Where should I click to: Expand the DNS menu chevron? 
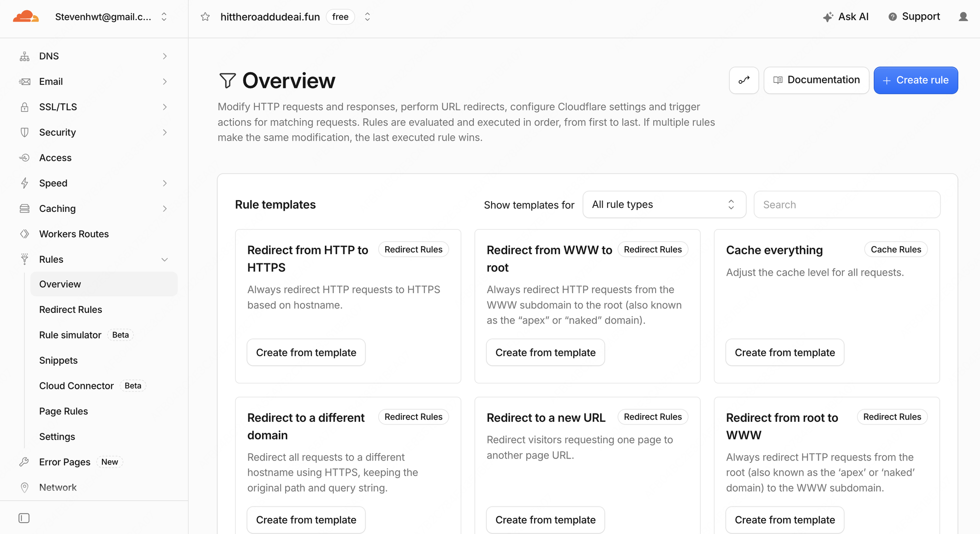pos(165,56)
